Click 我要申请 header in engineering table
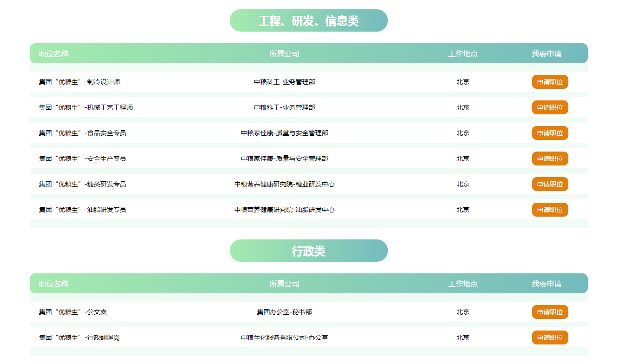This screenshot has width=619, height=364. click(547, 53)
